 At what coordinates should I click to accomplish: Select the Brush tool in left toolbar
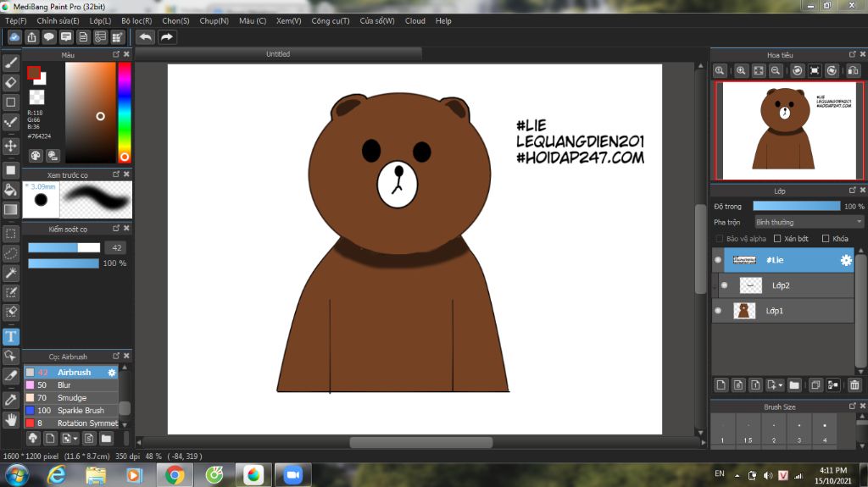10,63
